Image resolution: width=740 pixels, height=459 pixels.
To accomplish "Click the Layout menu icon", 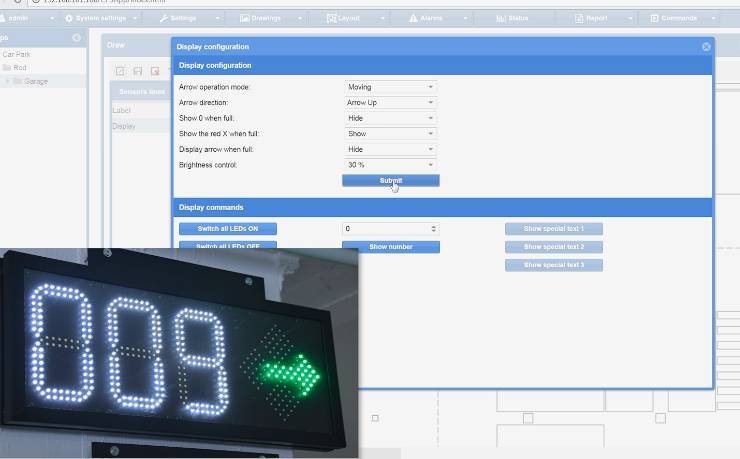I will 330,18.
